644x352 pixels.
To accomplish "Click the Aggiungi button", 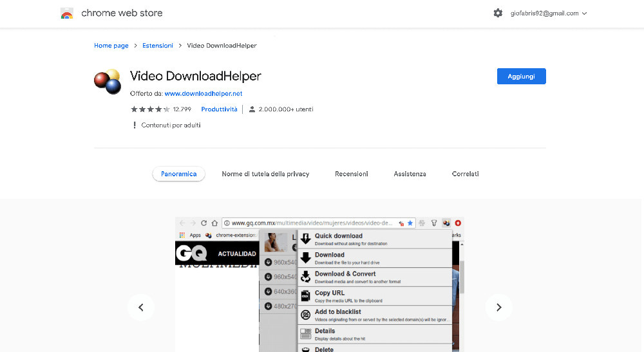I will [521, 77].
